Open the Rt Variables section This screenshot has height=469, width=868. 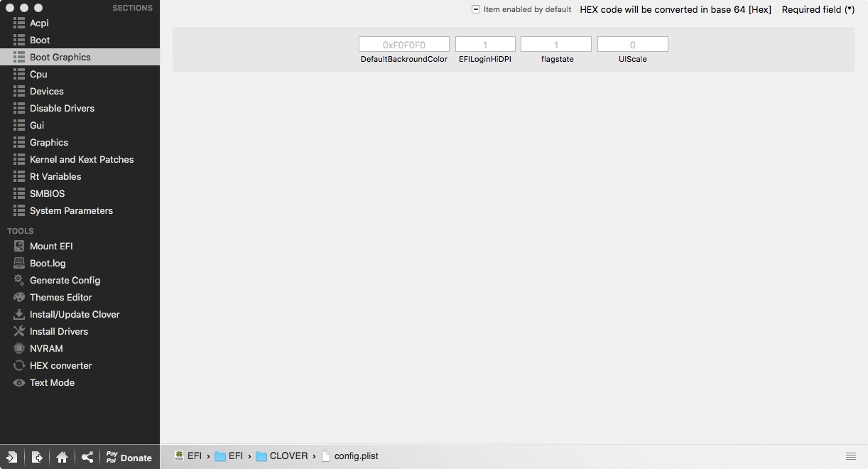(80, 176)
